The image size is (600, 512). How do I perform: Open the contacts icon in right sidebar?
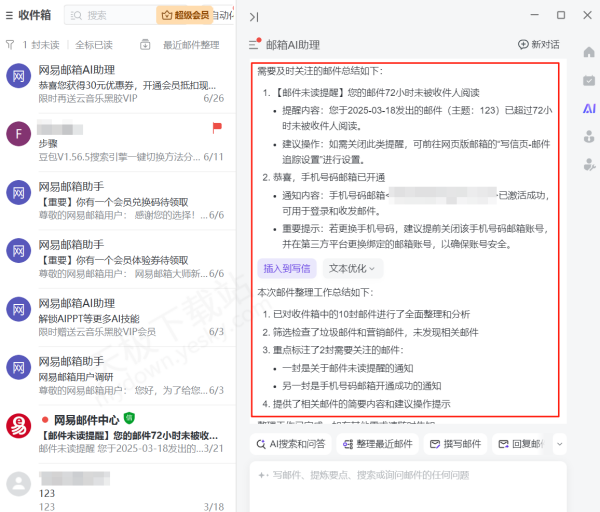tap(589, 136)
